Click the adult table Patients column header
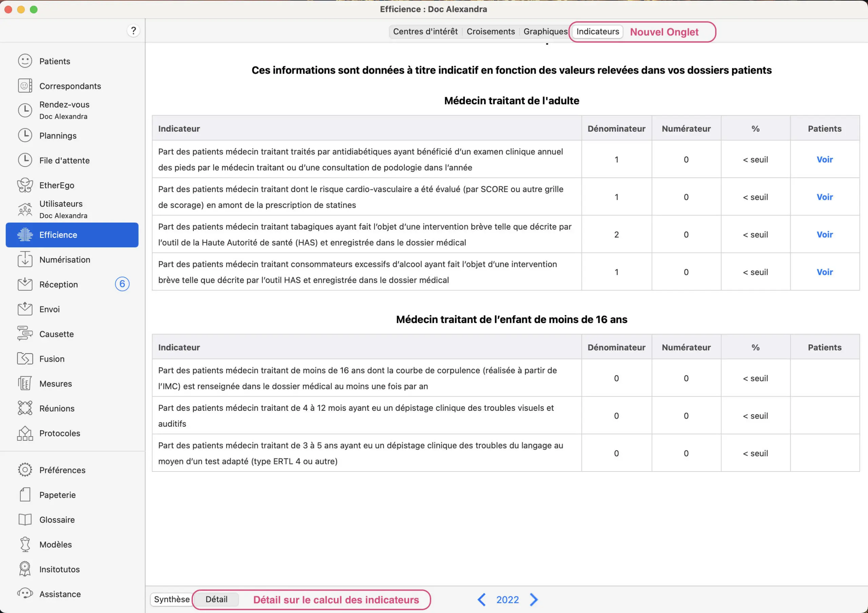Viewport: 868px width, 613px height. pos(825,129)
